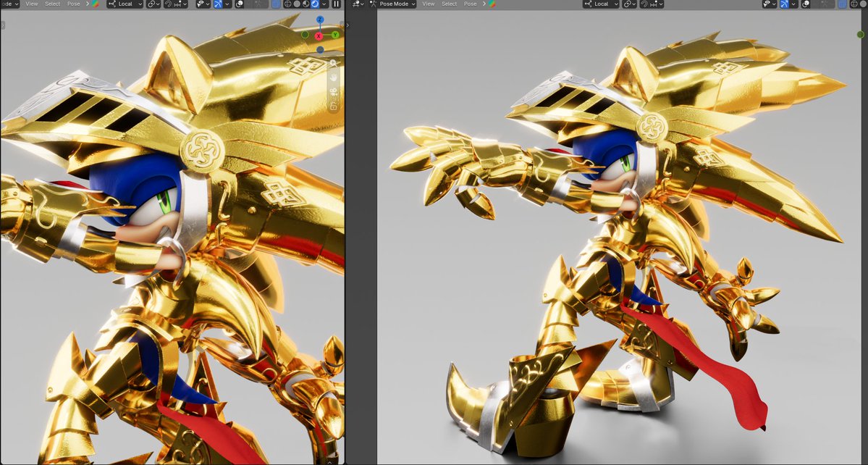Open Local transform orientation dropdown, right viewport
Screen dimensions: 868x465
click(x=601, y=4)
